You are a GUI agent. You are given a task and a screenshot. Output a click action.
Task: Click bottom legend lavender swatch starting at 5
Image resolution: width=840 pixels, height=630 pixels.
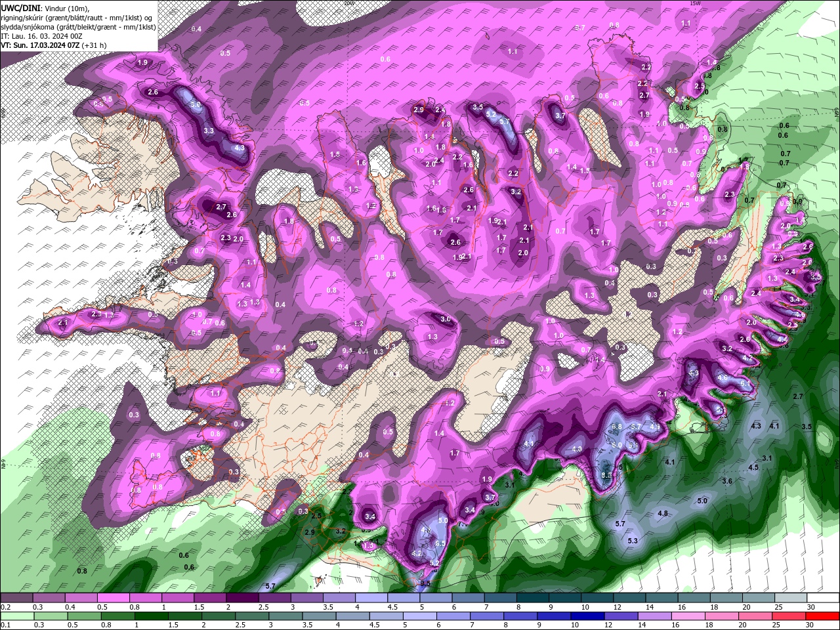point(420,616)
